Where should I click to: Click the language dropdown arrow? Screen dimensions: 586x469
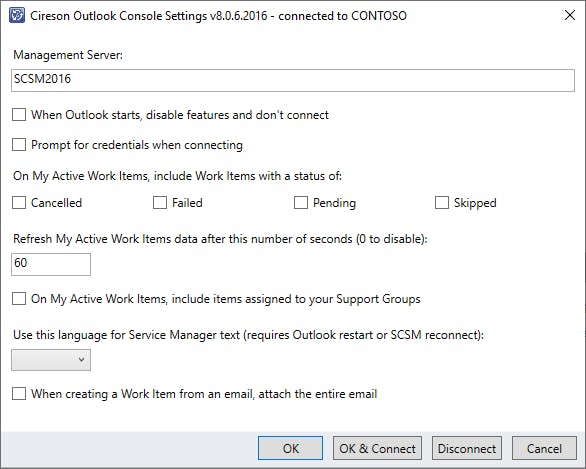81,360
